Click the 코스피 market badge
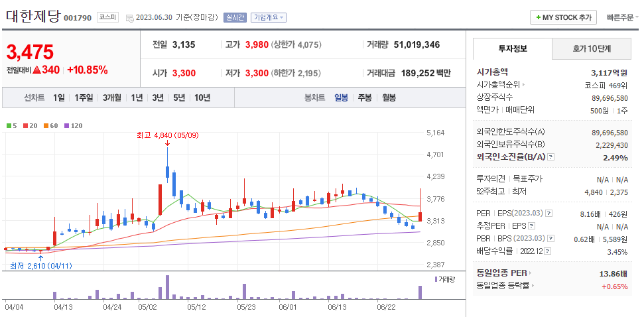 point(107,17)
